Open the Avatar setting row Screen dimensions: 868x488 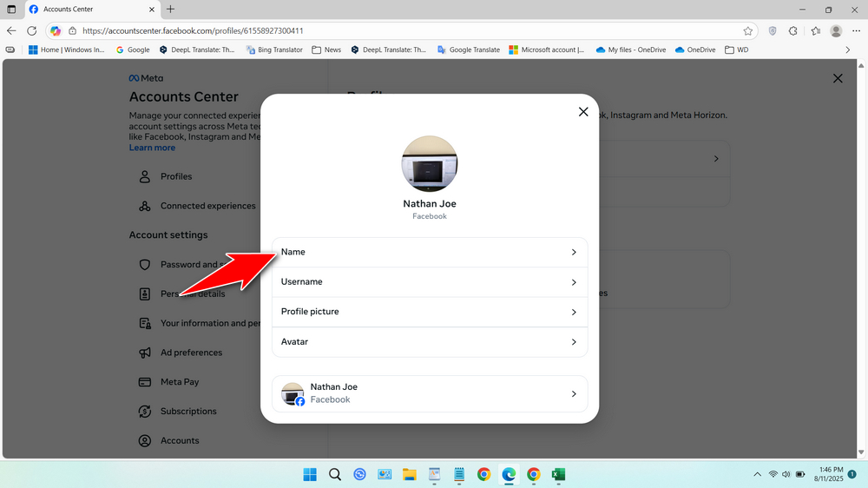[x=430, y=342]
